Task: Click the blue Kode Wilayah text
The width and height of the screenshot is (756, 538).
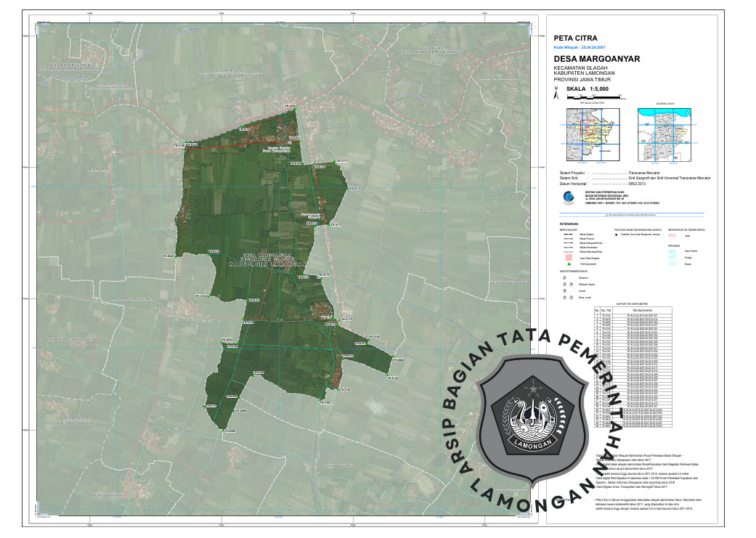Action: [580, 46]
